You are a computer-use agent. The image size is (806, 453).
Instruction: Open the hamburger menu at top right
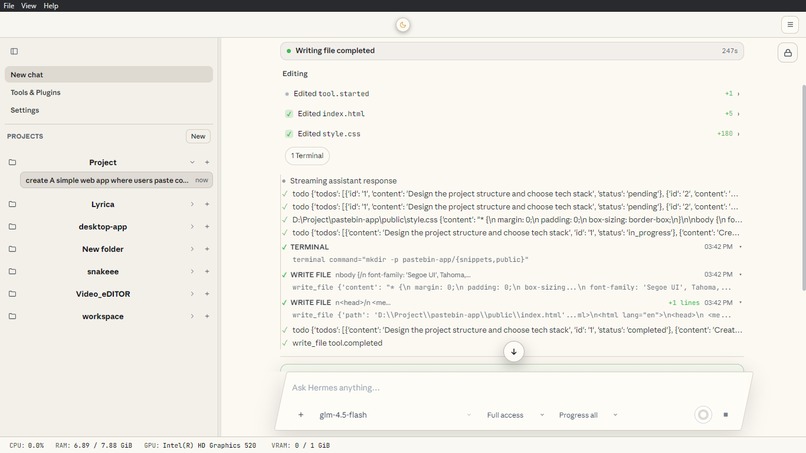(x=790, y=25)
